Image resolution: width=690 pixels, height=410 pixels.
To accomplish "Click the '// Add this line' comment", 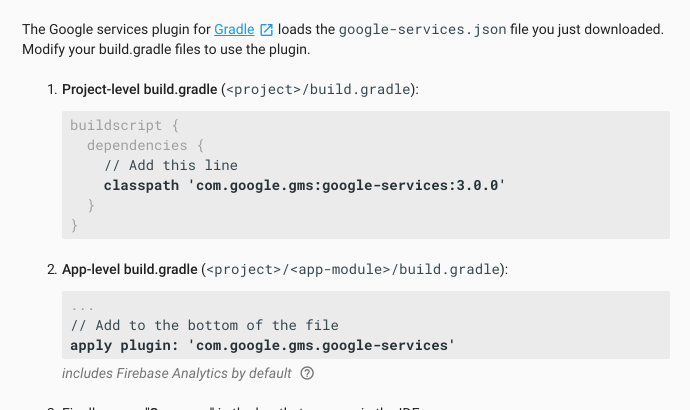I will click(x=171, y=165).
